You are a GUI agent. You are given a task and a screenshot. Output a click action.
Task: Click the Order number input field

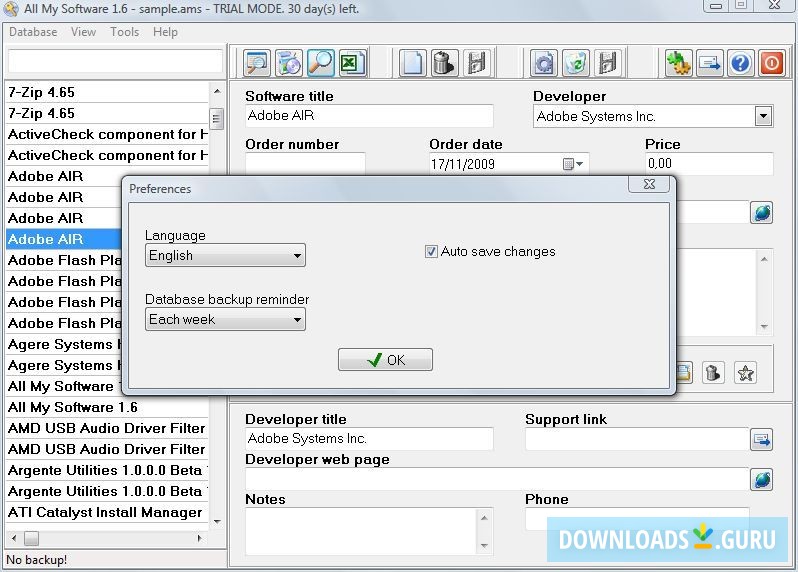[305, 163]
